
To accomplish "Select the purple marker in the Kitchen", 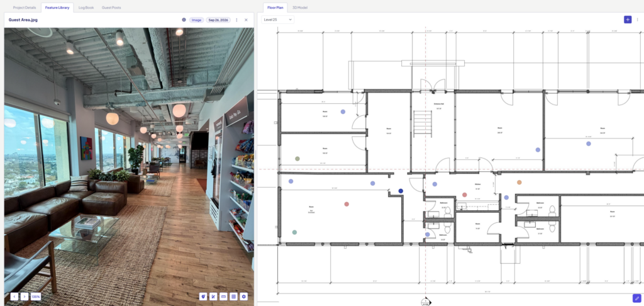I will (435, 184).
